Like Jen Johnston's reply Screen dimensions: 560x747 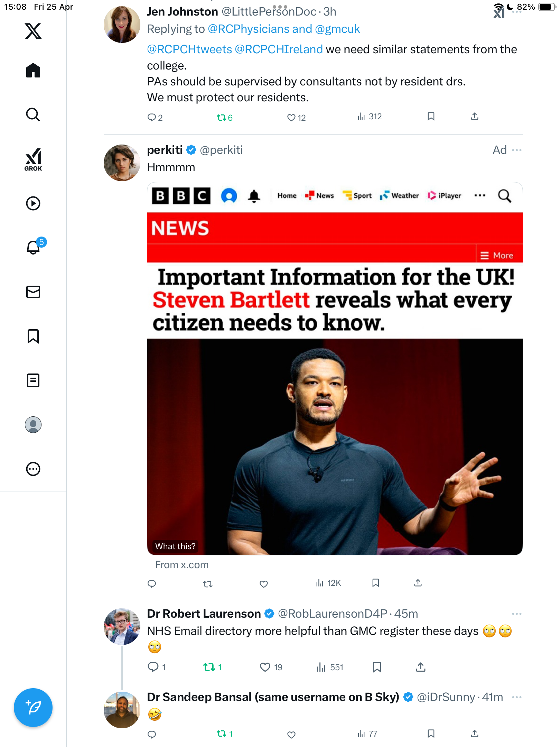pyautogui.click(x=296, y=118)
